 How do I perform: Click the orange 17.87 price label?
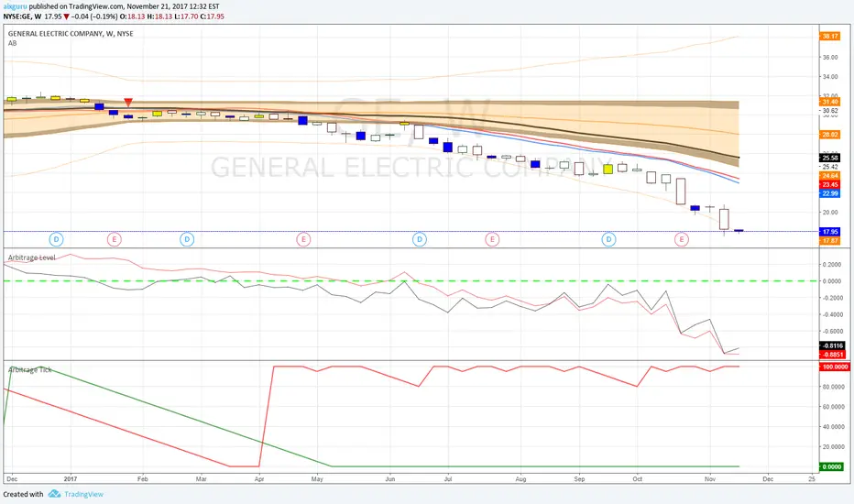coord(830,240)
